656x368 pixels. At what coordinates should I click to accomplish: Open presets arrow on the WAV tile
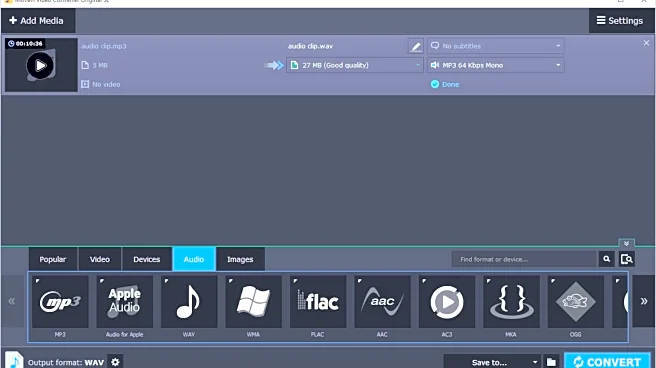(166, 281)
